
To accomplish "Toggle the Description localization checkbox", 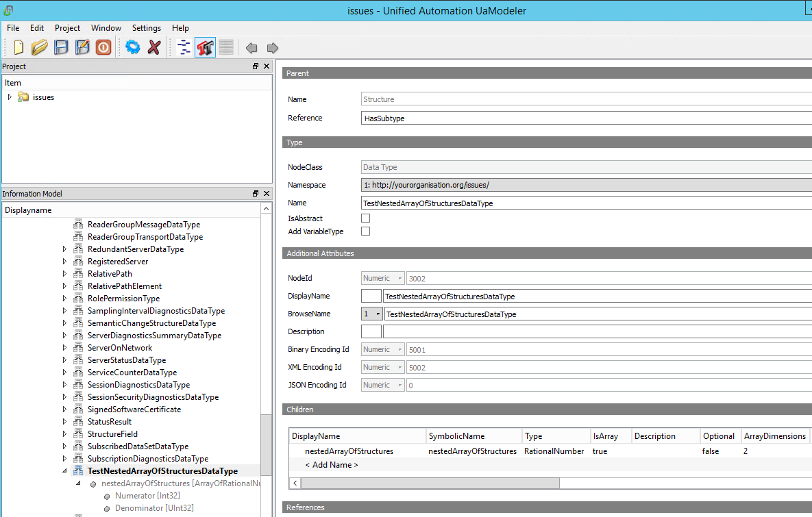I will [369, 331].
